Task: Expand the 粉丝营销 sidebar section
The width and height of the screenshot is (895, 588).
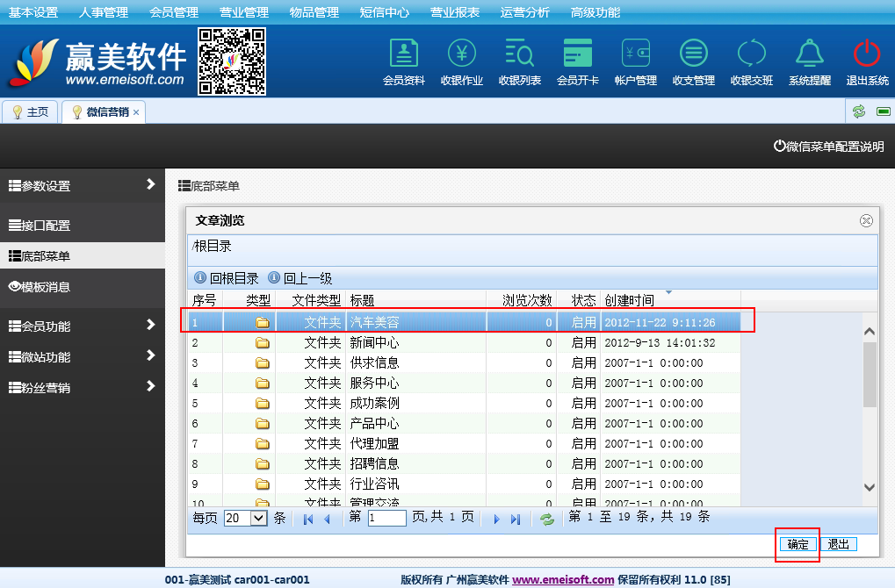Action: [83, 387]
